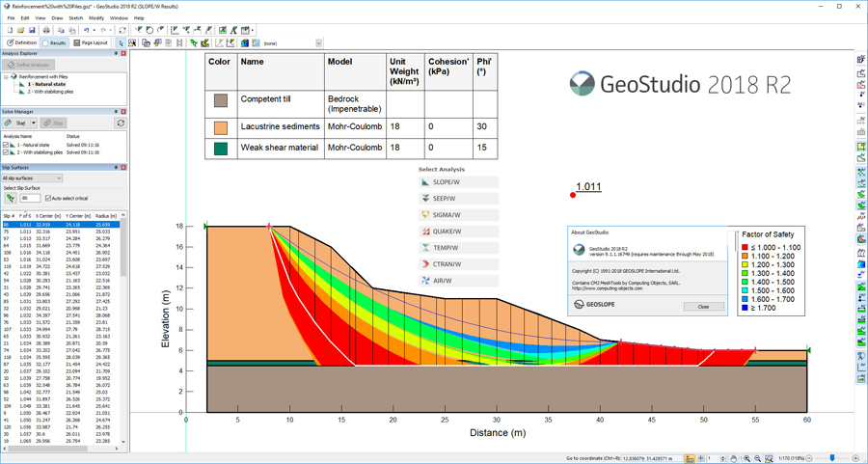Click the zoom out magnifier icon

point(757,458)
